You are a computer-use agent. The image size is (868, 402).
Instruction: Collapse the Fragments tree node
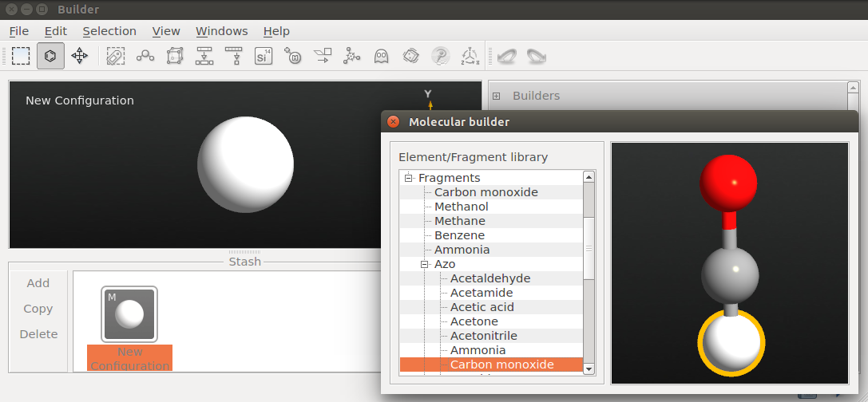click(x=409, y=178)
